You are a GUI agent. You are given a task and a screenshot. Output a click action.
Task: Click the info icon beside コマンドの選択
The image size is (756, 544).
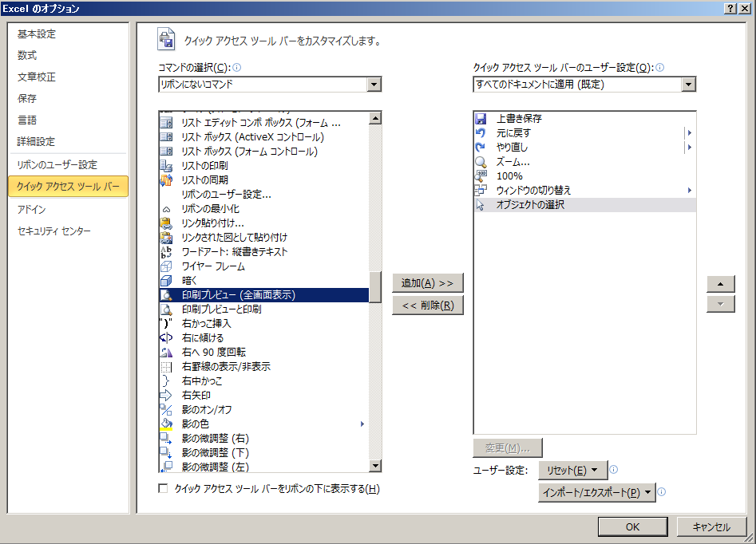tap(237, 68)
